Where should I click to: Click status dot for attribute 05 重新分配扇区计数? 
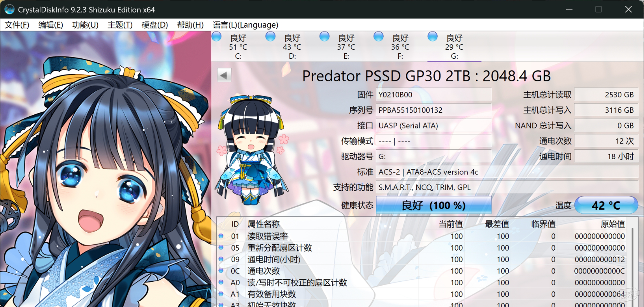click(221, 247)
